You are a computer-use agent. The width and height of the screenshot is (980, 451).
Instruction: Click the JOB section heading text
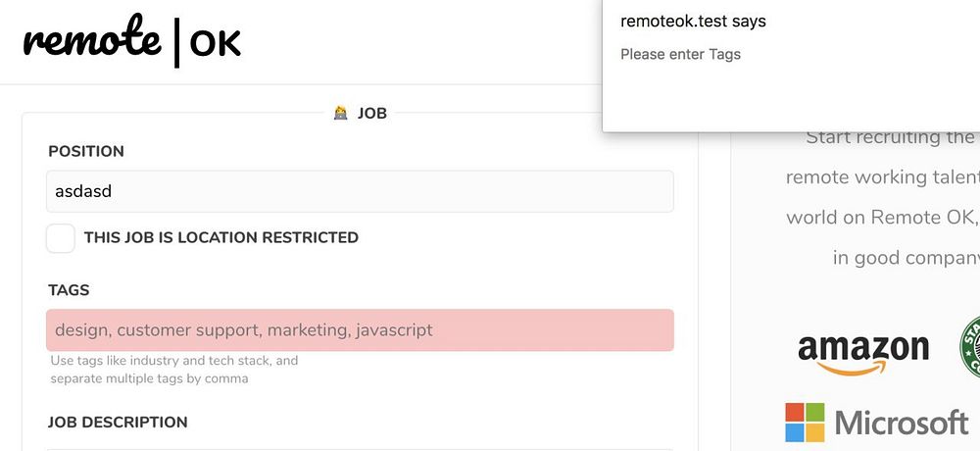[372, 113]
